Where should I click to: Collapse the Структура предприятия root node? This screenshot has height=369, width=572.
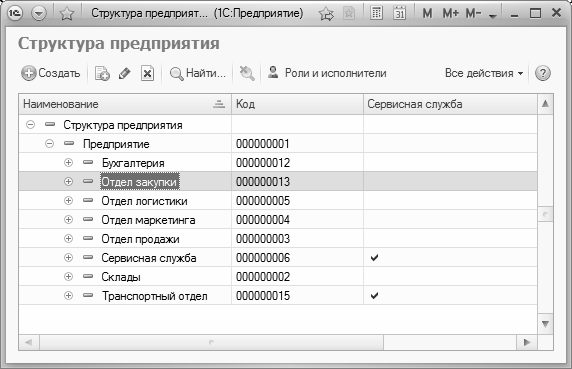pos(30,125)
